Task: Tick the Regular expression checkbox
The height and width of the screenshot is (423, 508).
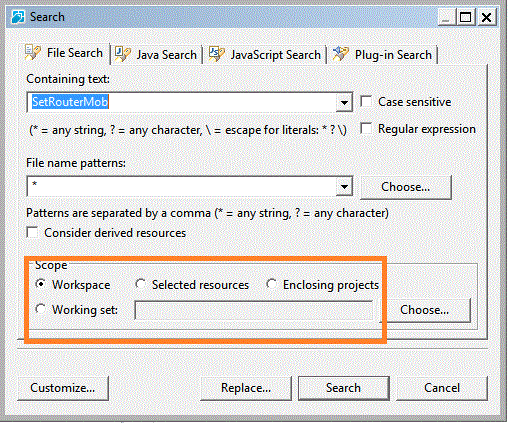Action: tap(366, 129)
